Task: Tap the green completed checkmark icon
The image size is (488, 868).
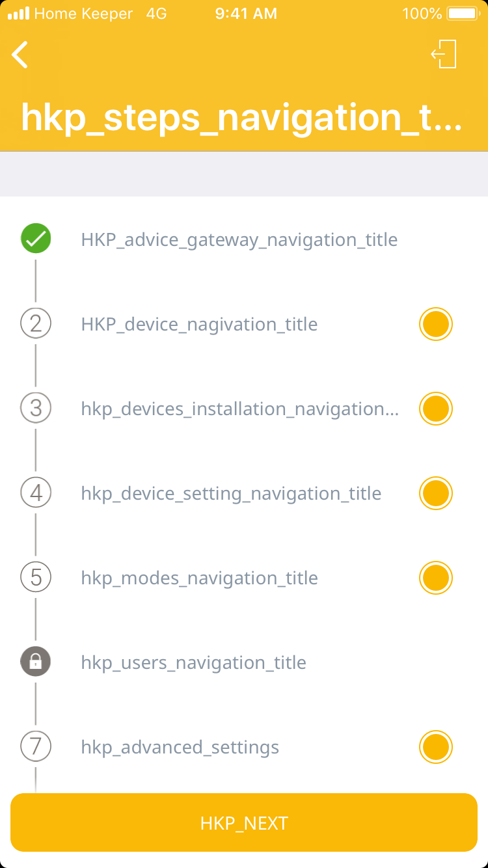Action: [36, 239]
